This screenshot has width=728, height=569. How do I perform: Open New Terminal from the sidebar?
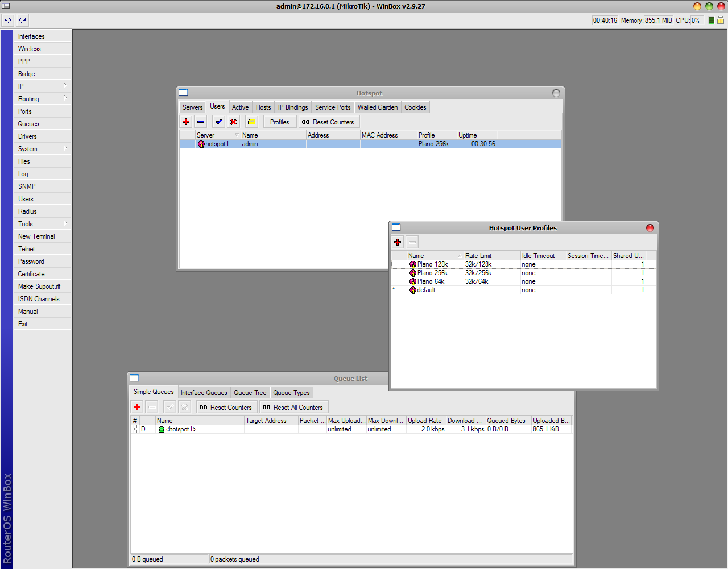click(x=42, y=236)
